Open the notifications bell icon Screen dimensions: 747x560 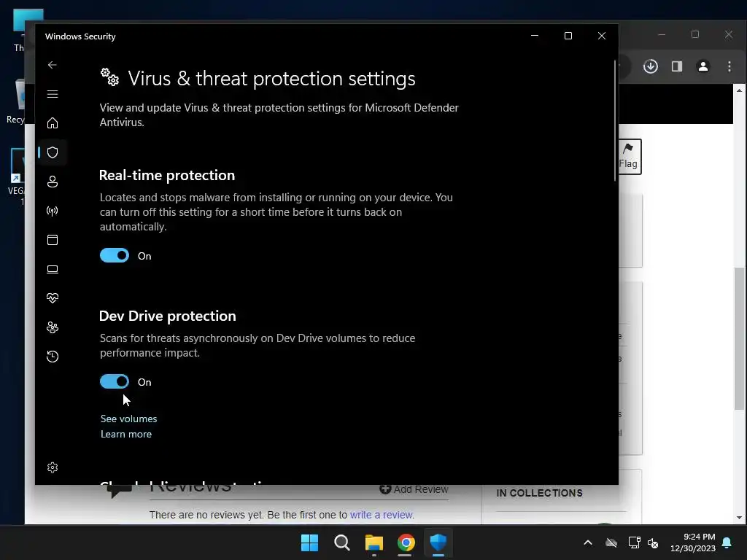click(x=727, y=542)
